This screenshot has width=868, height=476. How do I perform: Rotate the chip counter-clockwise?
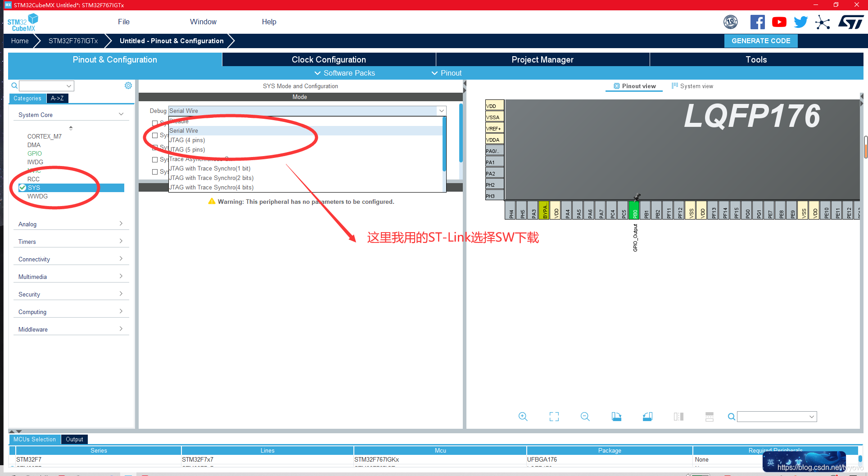647,417
